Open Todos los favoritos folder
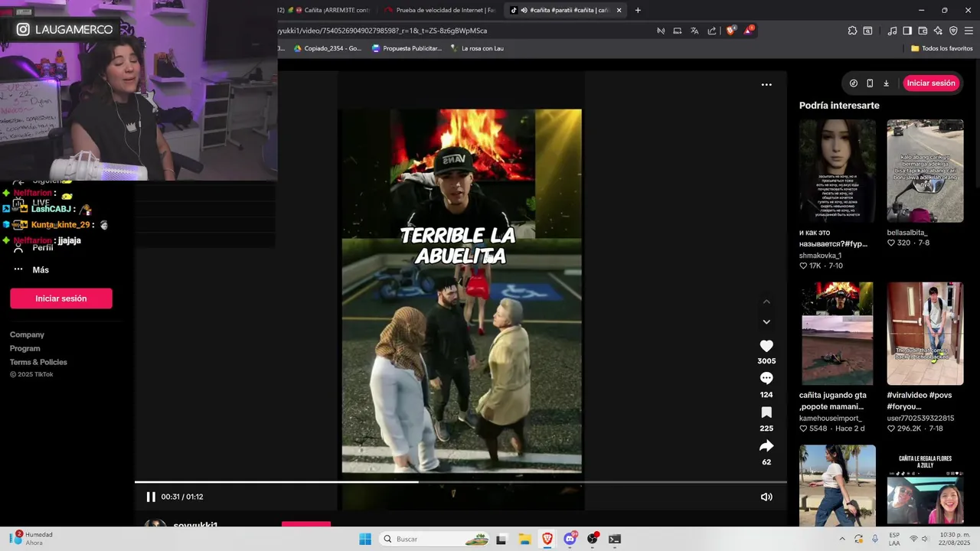 click(942, 48)
